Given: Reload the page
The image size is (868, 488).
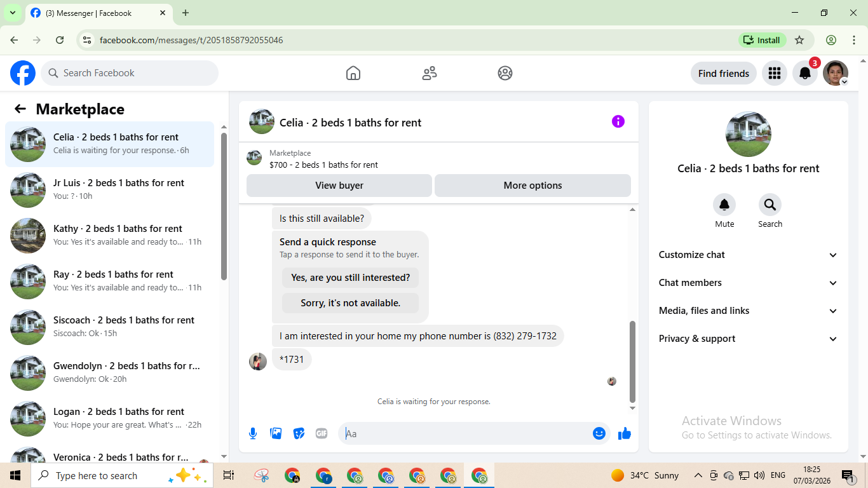Looking at the screenshot, I should point(60,40).
